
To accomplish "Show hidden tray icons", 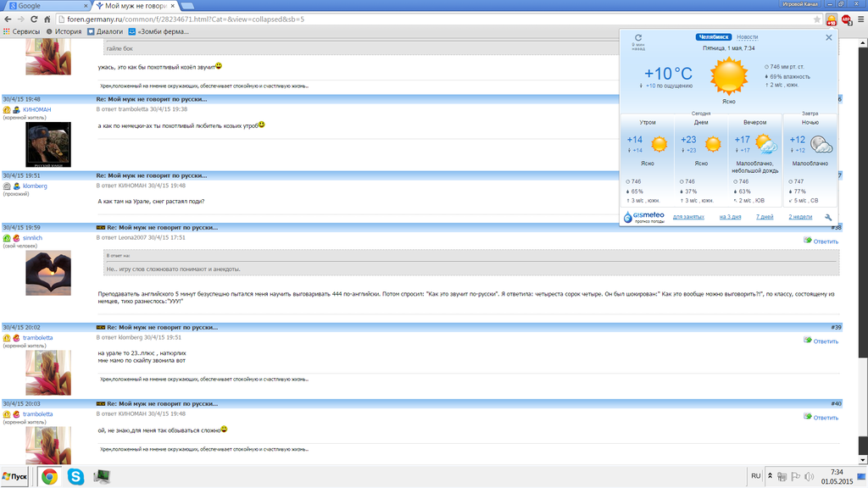I will (x=770, y=476).
